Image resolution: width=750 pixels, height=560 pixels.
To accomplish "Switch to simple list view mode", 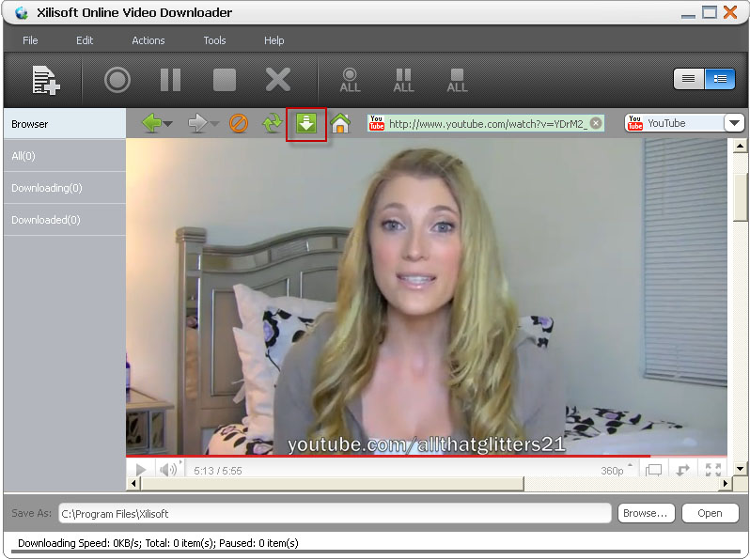I will pos(688,79).
